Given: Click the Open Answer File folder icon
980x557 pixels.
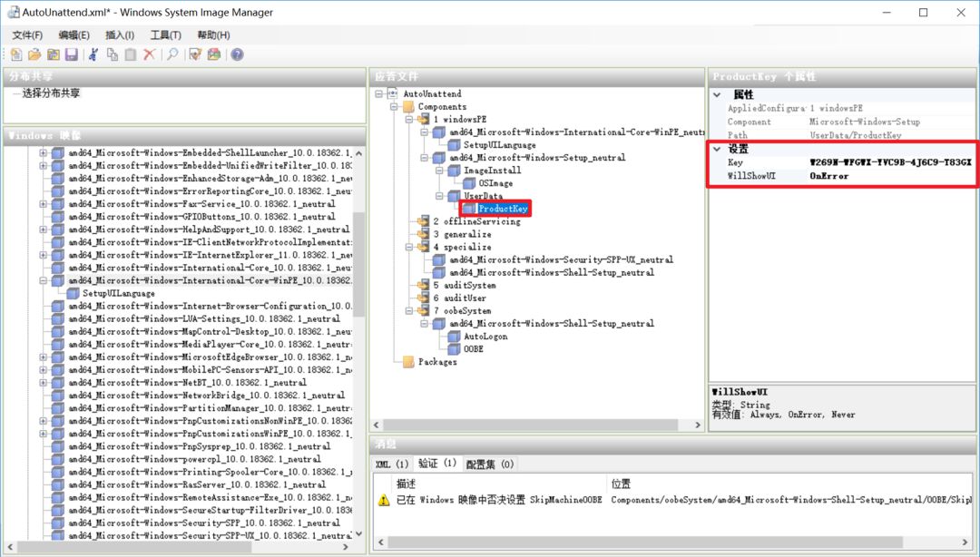Looking at the screenshot, I should click(34, 55).
